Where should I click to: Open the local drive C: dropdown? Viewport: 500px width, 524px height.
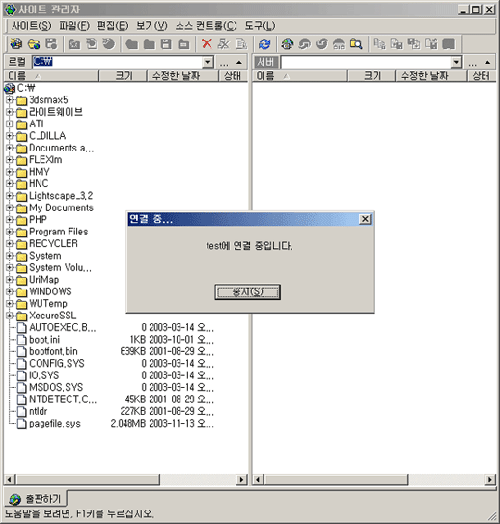click(208, 62)
